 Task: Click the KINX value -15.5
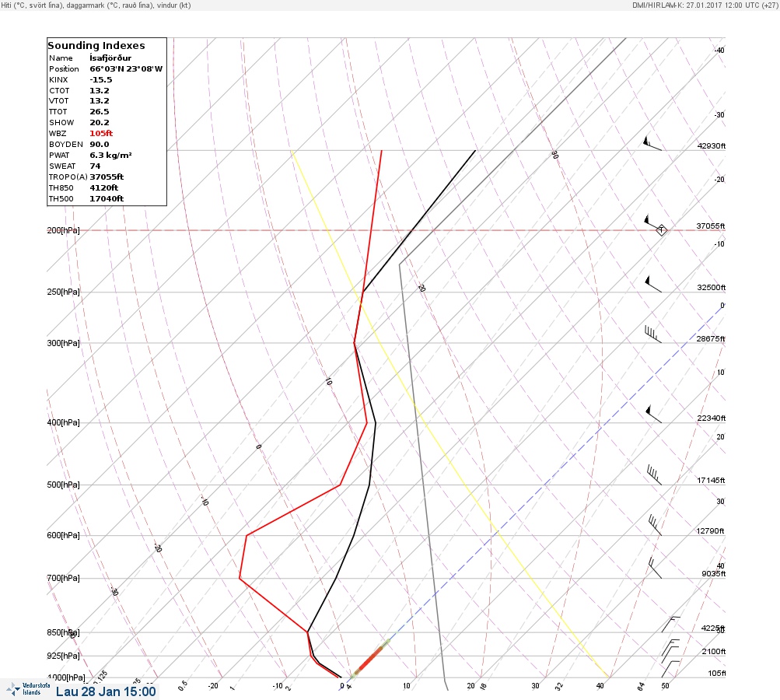coord(101,79)
